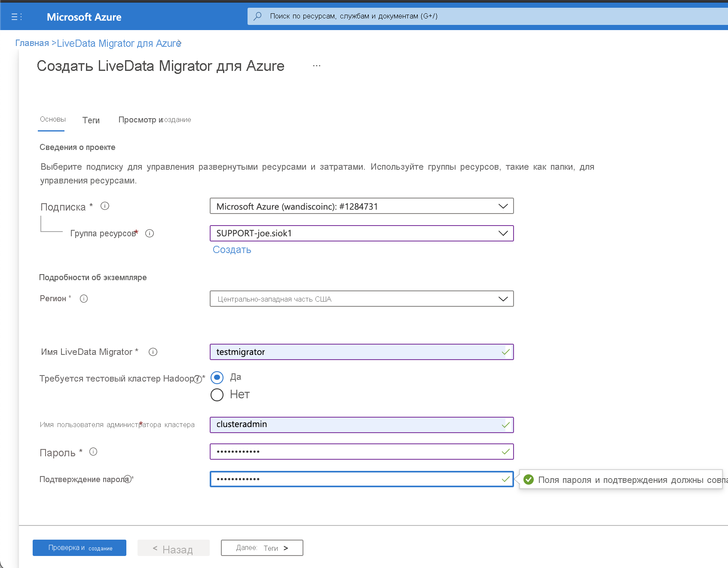Viewport: 728px width, 568px height.
Task: Click the ellipsis next to the page title
Action: [x=316, y=65]
